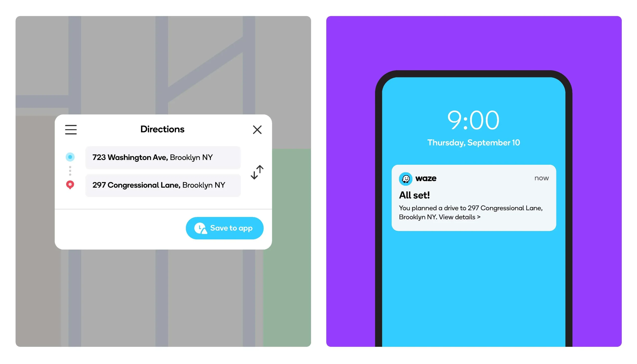Click the Waze app icon in notification
Viewport: 637px width, 364px height.
click(x=406, y=178)
